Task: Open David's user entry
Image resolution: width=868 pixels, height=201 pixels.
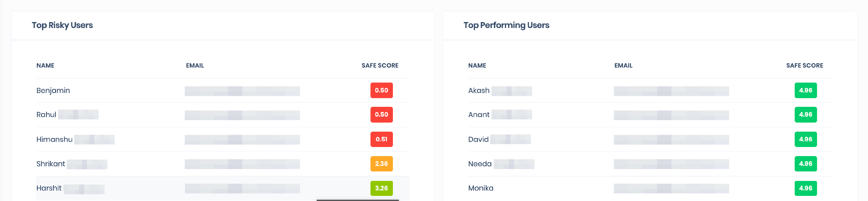Action: [478, 140]
